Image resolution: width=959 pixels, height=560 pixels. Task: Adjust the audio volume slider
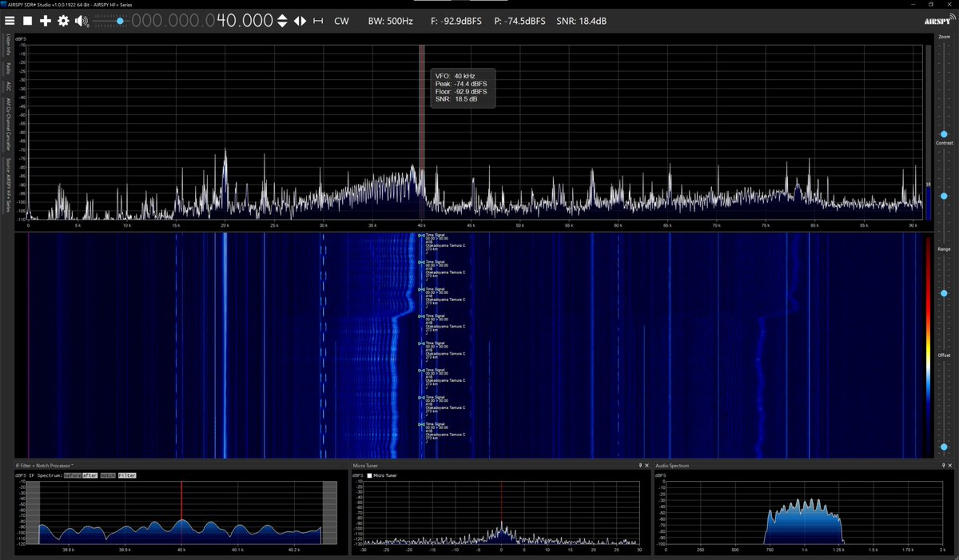(110, 21)
